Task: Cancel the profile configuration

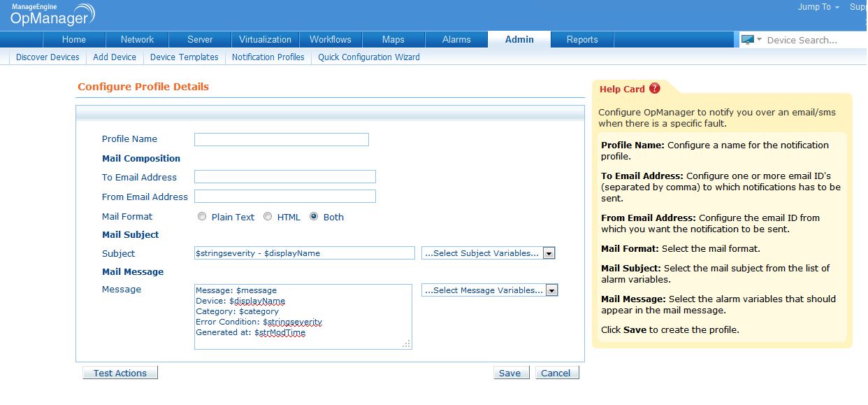Action: (x=556, y=373)
